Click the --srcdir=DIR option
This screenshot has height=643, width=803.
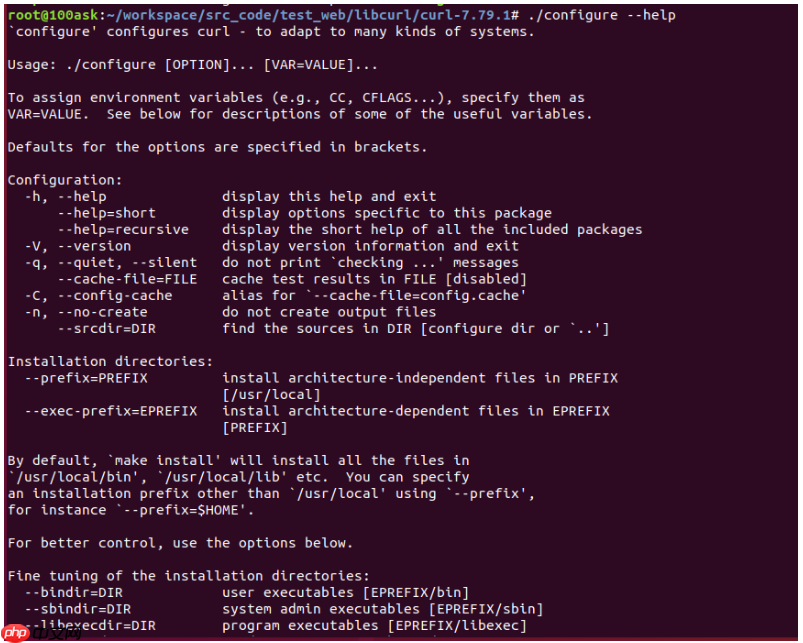click(106, 328)
